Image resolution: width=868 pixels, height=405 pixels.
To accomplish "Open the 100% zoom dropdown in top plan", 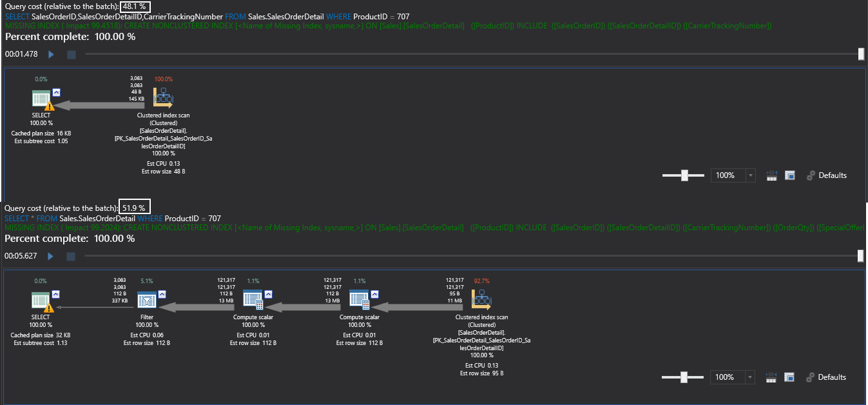I will pyautogui.click(x=750, y=175).
